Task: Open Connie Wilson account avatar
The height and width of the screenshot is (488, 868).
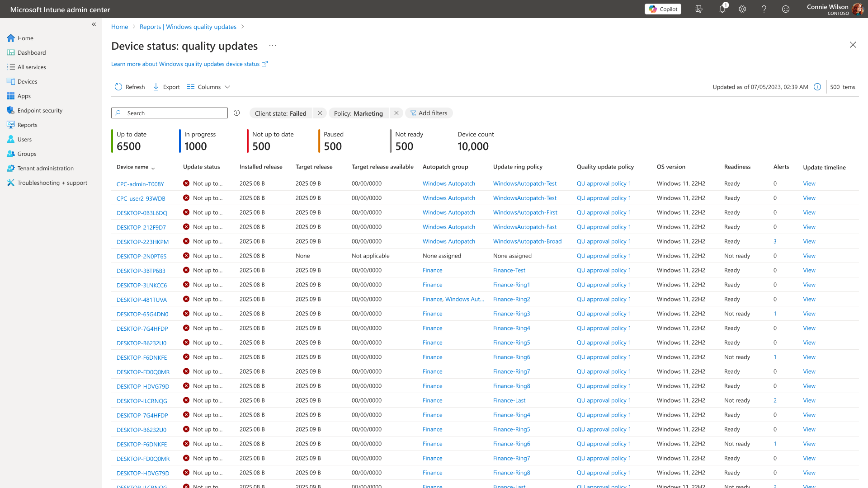Action: [x=858, y=9]
